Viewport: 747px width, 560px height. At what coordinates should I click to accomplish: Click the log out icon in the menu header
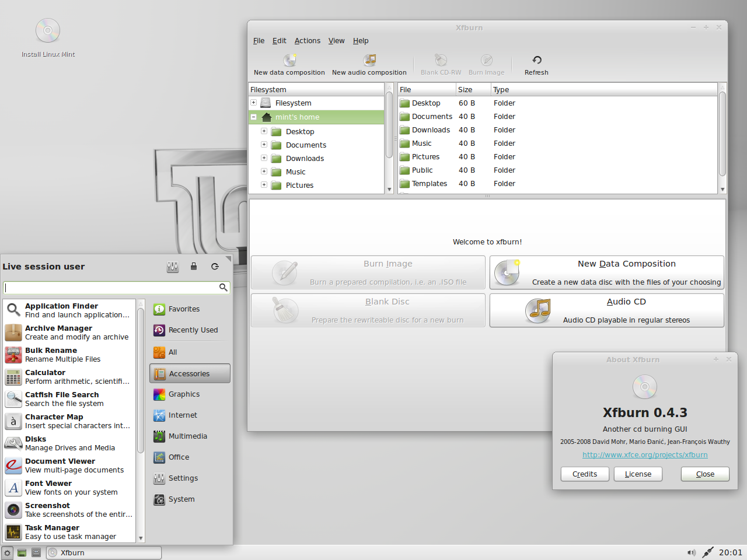(215, 267)
